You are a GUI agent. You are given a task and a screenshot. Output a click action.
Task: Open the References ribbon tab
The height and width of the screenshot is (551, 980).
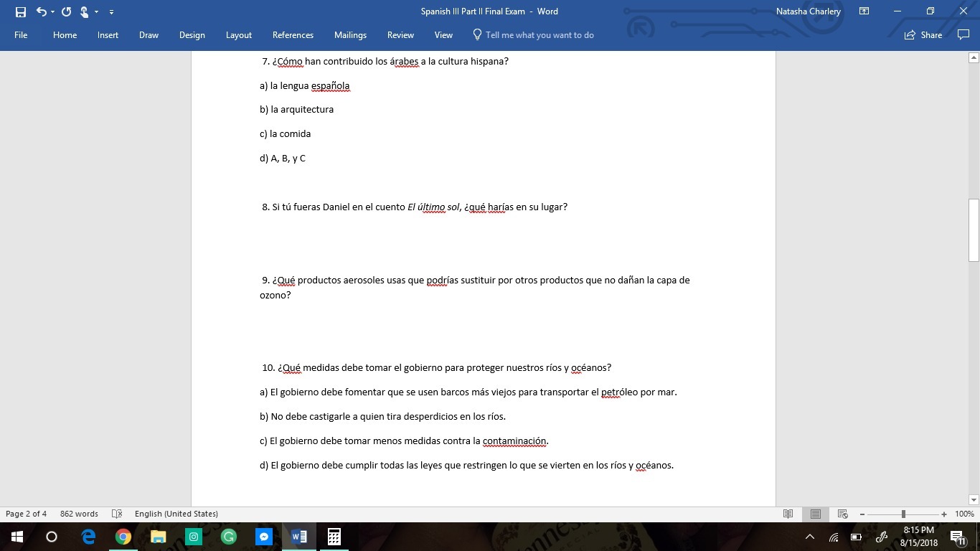pyautogui.click(x=293, y=34)
